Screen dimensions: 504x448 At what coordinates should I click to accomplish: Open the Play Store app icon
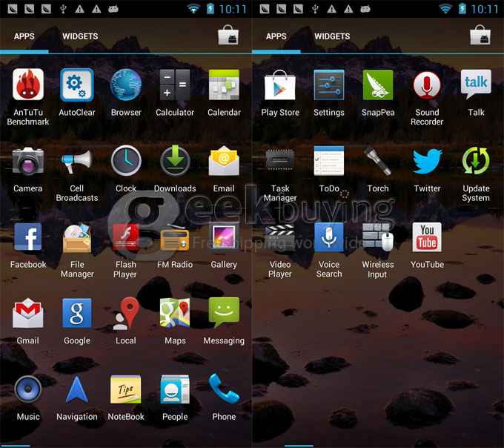(x=280, y=85)
